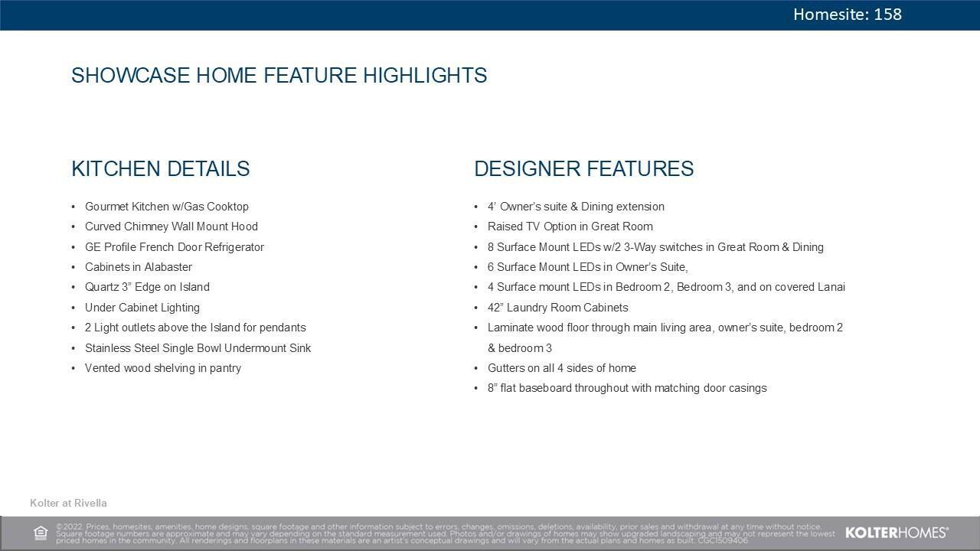Click the 42" Laundry Room Cabinets item
The width and height of the screenshot is (980, 551).
(x=557, y=308)
